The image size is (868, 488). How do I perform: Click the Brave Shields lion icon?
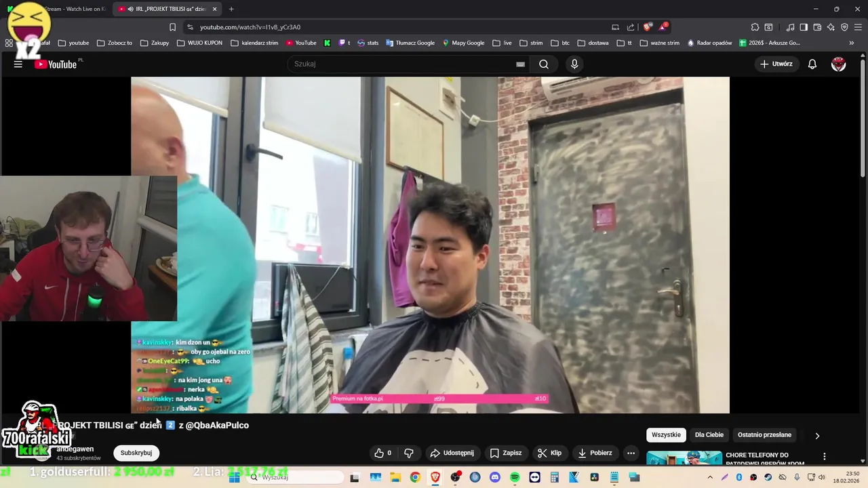pos(648,27)
